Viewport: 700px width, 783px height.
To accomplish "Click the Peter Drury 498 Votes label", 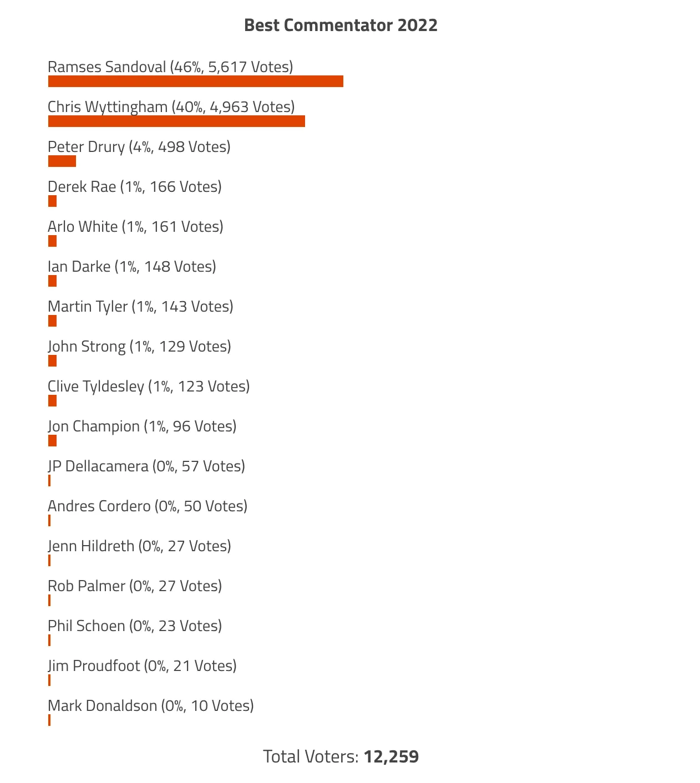I will [x=139, y=147].
